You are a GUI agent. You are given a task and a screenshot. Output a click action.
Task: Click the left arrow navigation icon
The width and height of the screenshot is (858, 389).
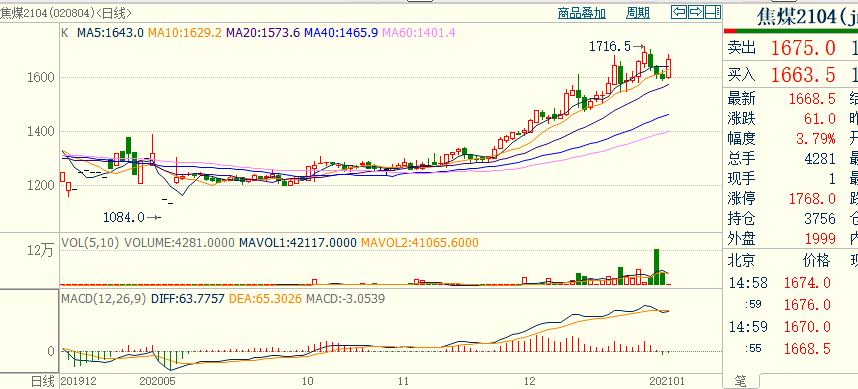coord(679,11)
